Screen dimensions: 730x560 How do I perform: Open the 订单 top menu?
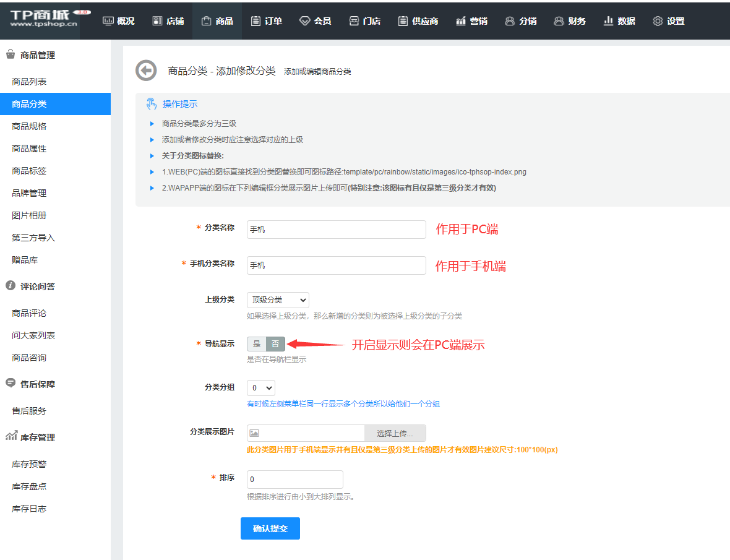(x=267, y=21)
